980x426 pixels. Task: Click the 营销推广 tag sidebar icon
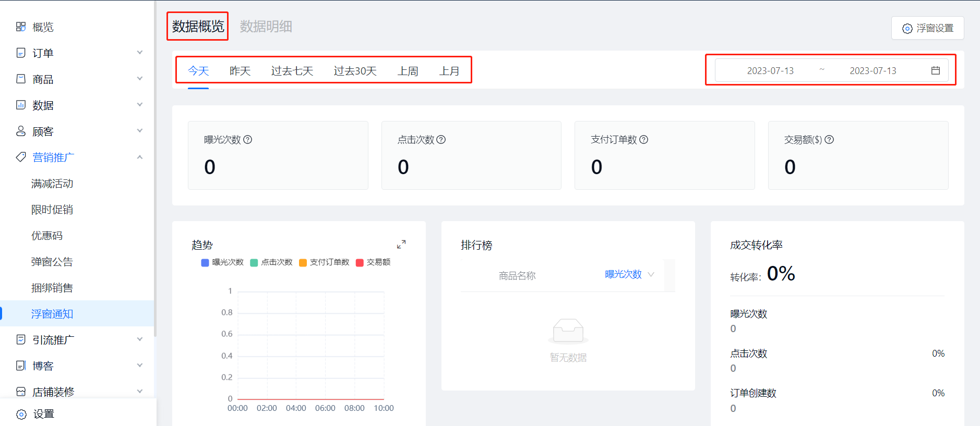21,157
